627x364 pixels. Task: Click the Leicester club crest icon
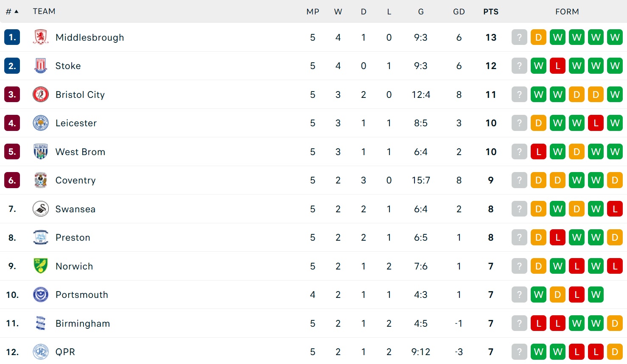41,123
